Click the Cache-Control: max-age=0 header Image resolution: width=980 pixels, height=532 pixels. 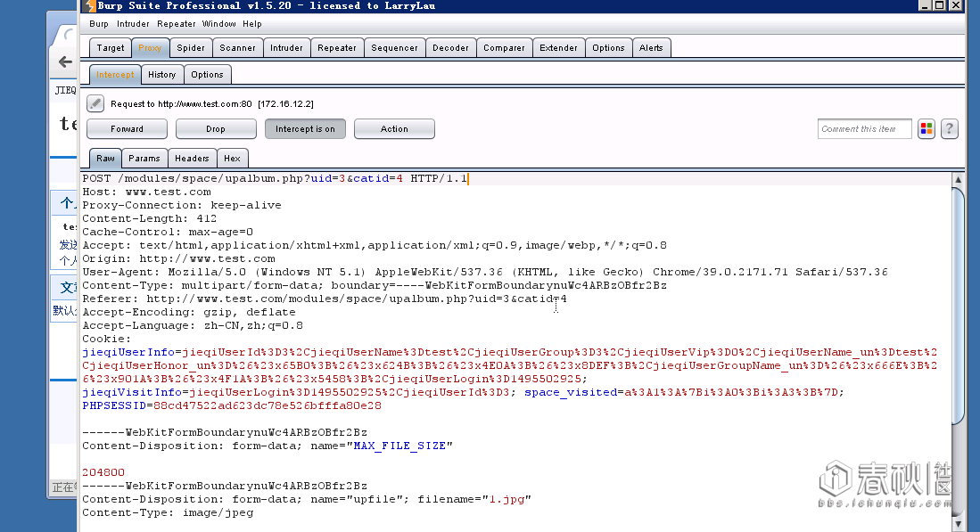coord(168,232)
